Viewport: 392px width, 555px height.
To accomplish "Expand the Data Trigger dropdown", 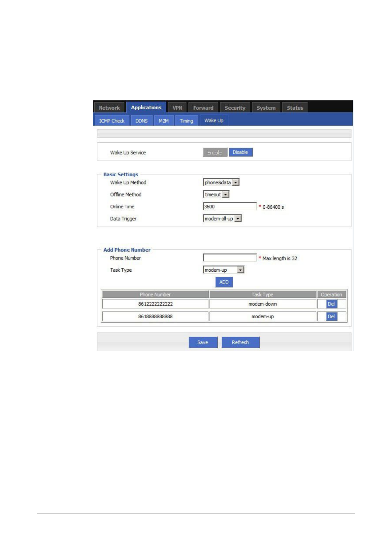I will [222, 219].
